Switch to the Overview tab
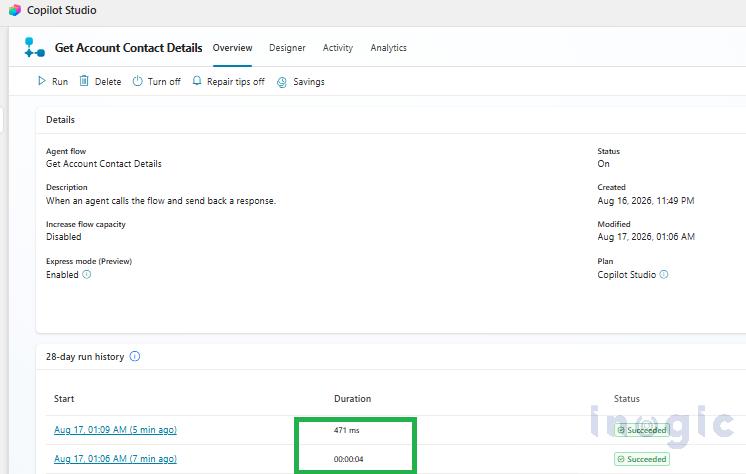The height and width of the screenshot is (474, 746). coord(232,48)
